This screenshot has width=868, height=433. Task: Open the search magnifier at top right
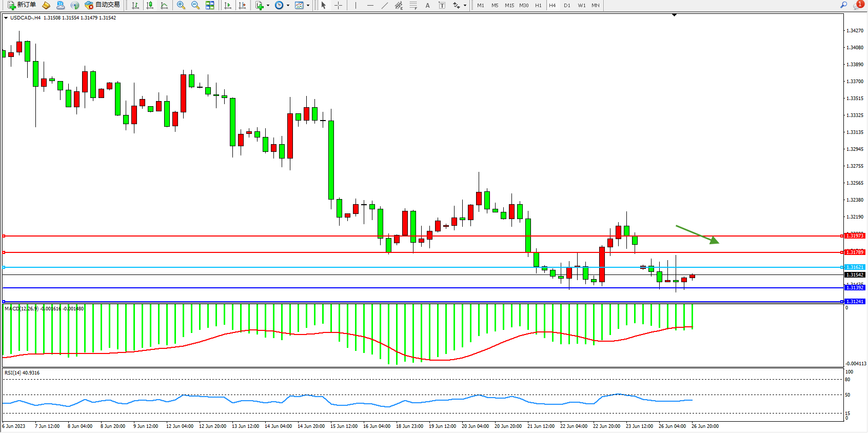point(843,5)
